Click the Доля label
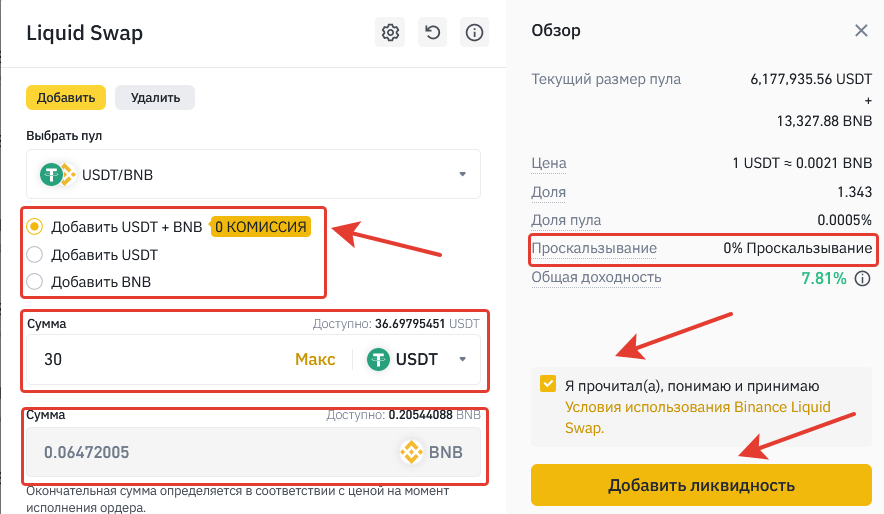 click(548, 192)
